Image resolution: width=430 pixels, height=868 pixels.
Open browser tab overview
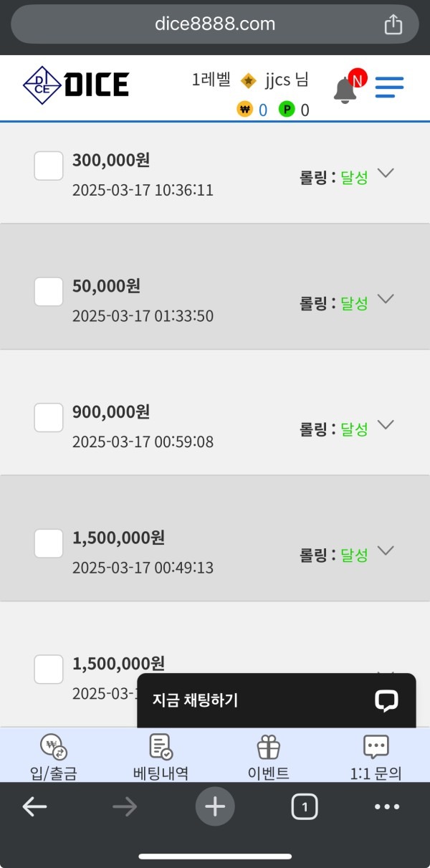304,806
